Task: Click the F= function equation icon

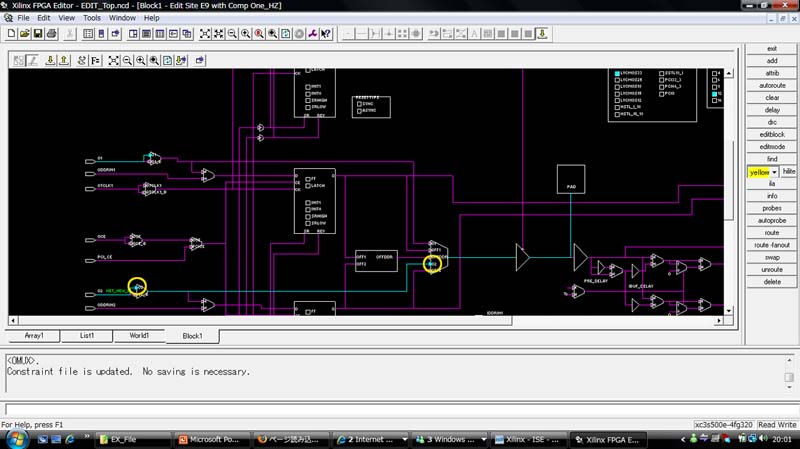Action: (95, 60)
